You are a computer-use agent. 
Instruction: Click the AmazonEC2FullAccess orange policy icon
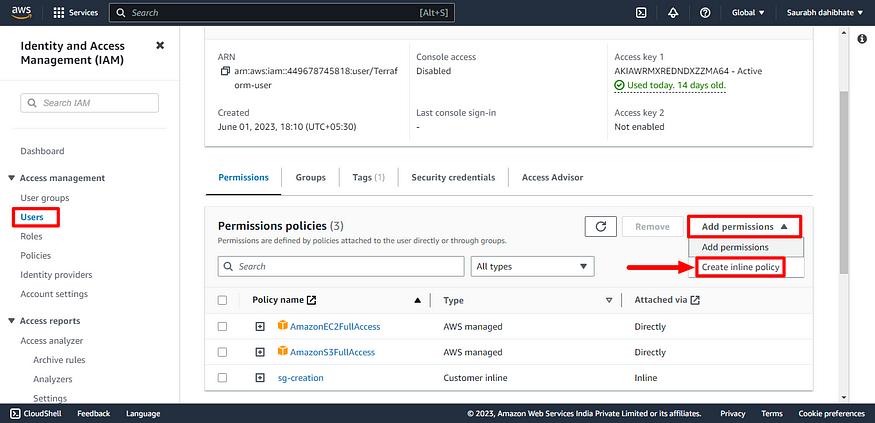[x=282, y=325]
